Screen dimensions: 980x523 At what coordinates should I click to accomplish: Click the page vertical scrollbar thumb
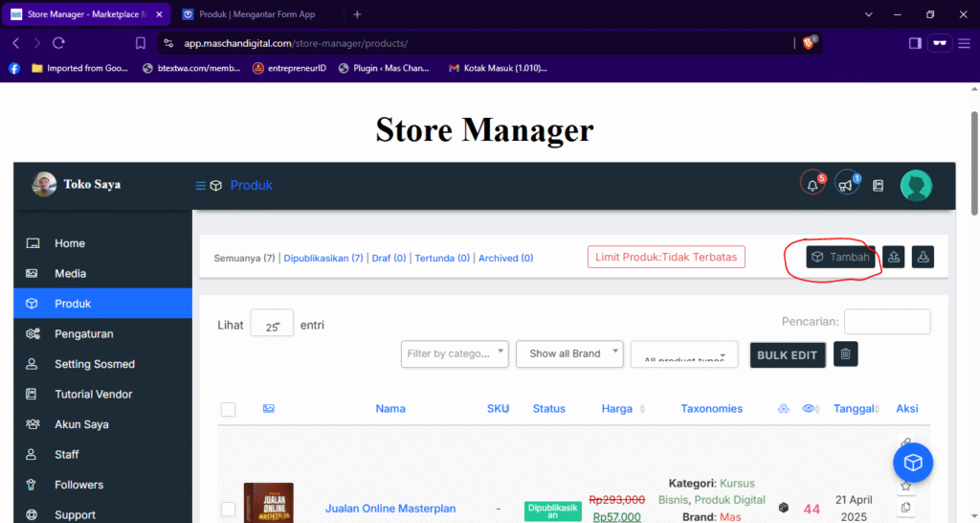pos(974,163)
